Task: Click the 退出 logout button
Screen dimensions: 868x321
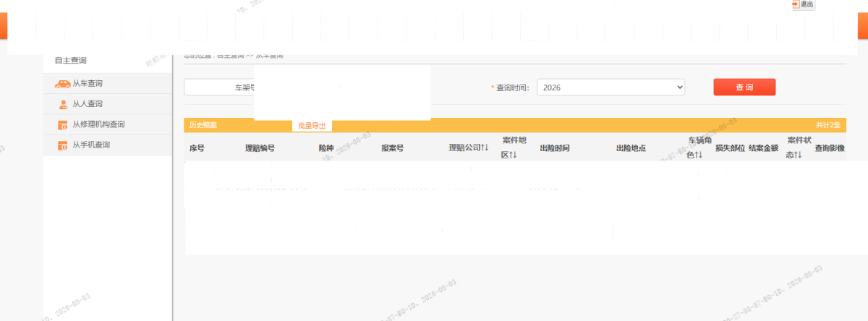Action: pyautogui.click(x=803, y=4)
